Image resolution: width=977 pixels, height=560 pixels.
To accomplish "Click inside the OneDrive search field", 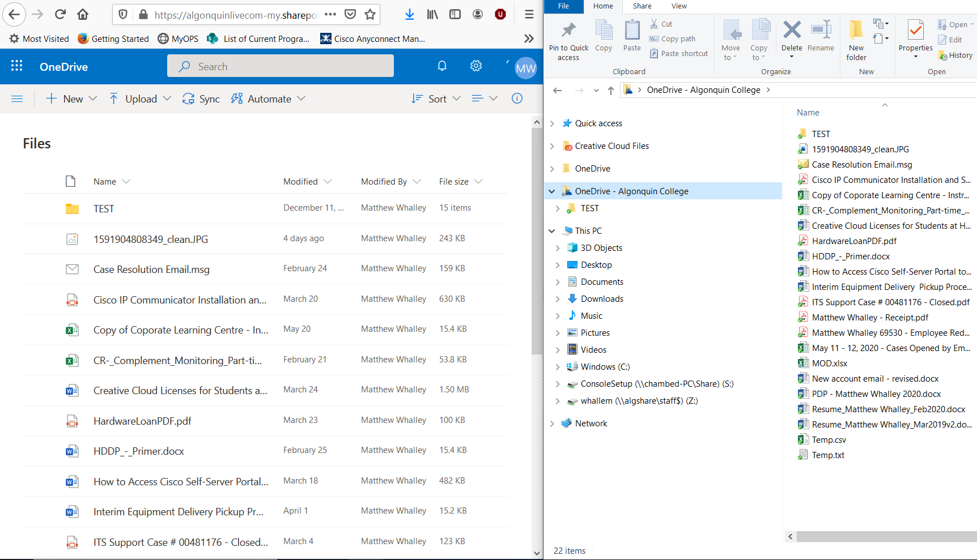I will click(x=281, y=66).
